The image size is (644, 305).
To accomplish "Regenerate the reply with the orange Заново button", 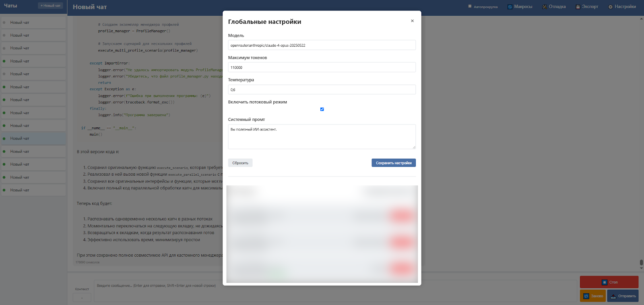I will [x=592, y=296].
